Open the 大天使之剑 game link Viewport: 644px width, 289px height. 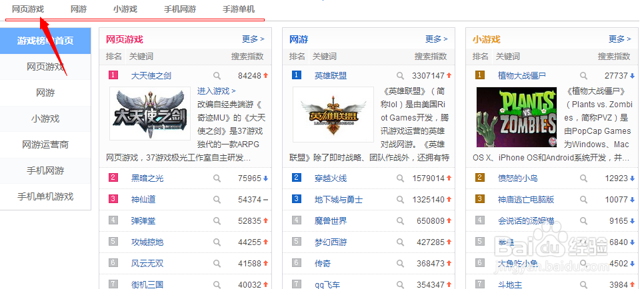coord(151,76)
